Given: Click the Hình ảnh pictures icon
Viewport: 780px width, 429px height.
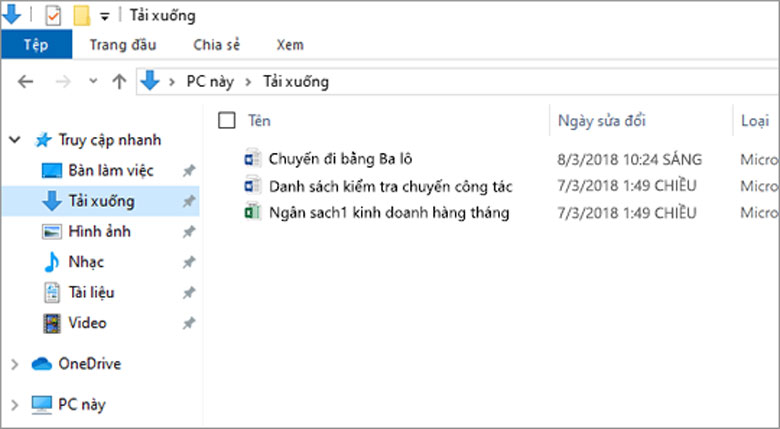Looking at the screenshot, I should 52,231.
